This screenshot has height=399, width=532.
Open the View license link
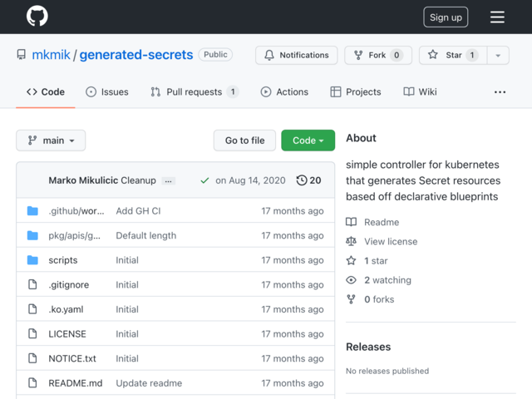391,242
